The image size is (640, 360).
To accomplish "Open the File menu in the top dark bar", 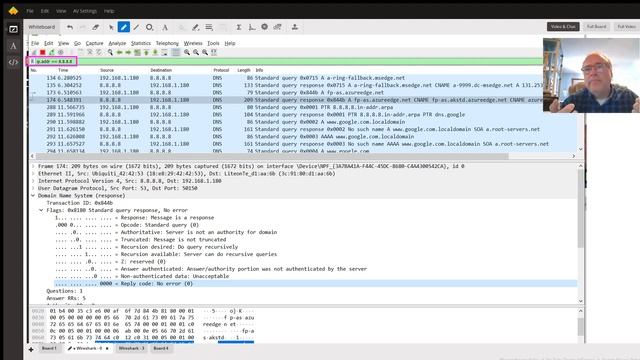I will 30,11.
